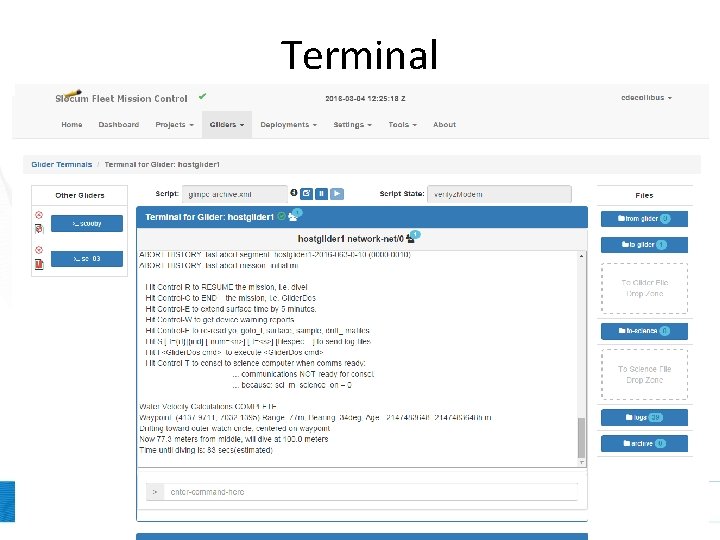The width and height of the screenshot is (720, 540).
Task: Click the users icon in terminal header
Action: coord(292,217)
